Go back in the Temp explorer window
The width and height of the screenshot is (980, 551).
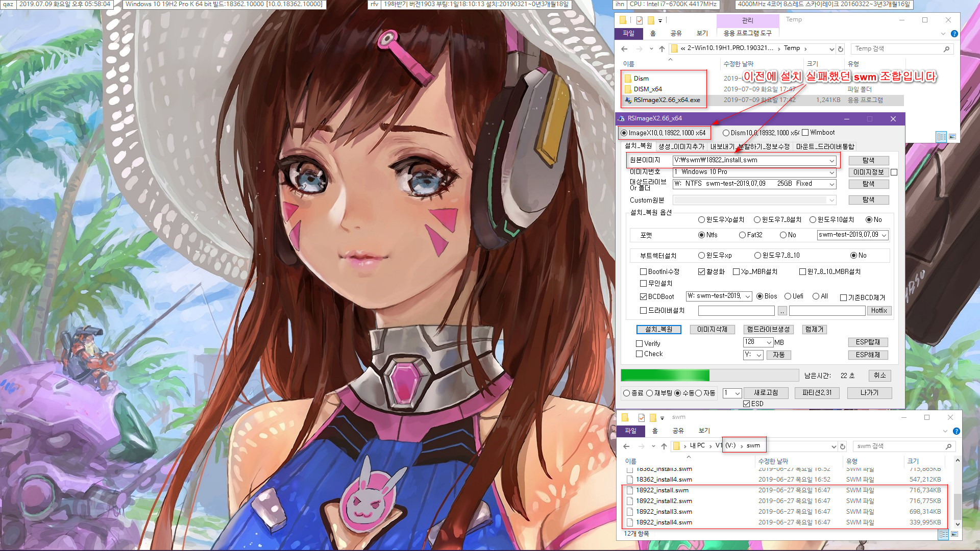point(624,49)
